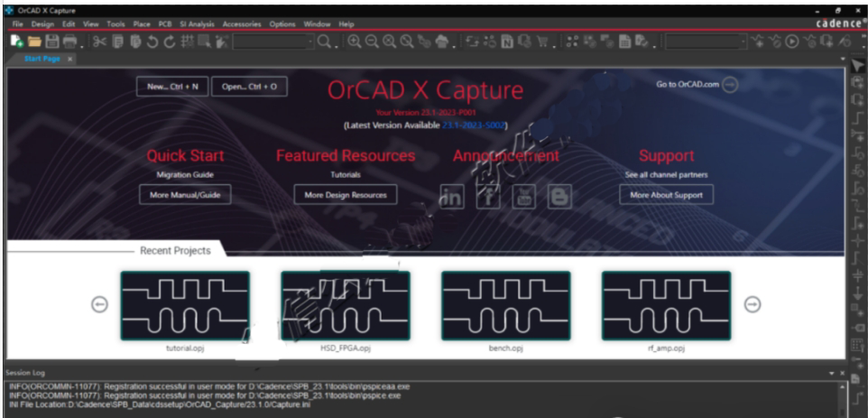The image size is (868, 418).
Task: Click the magnifier search icon
Action: pyautogui.click(x=324, y=41)
